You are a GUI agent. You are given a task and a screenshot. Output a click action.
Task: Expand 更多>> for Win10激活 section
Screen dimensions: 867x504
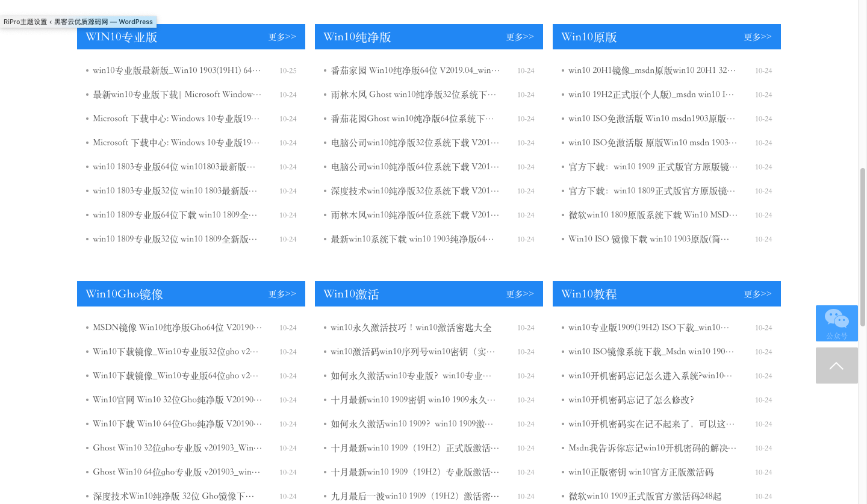520,294
